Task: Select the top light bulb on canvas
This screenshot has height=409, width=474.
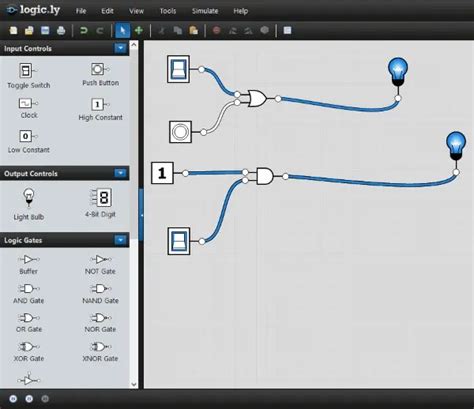Action: [398, 71]
